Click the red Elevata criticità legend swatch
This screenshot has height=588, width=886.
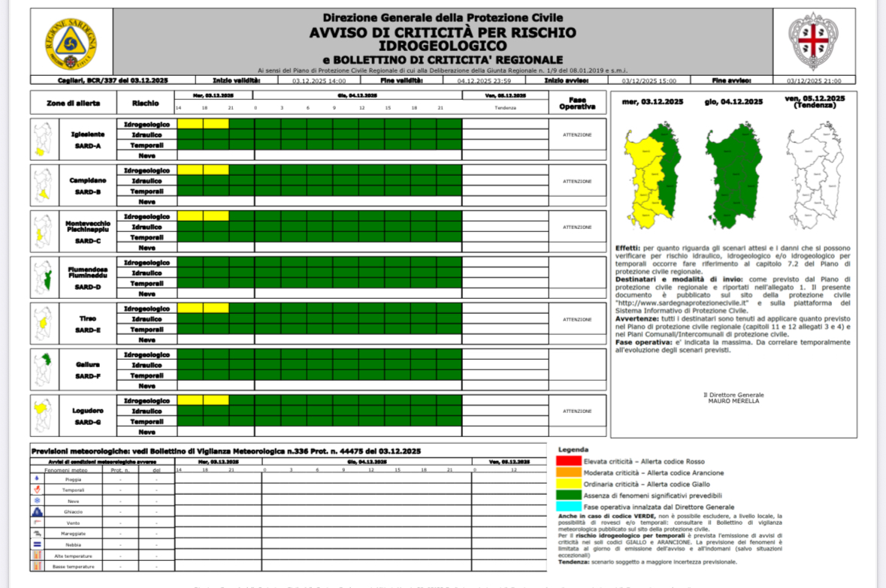(x=568, y=461)
